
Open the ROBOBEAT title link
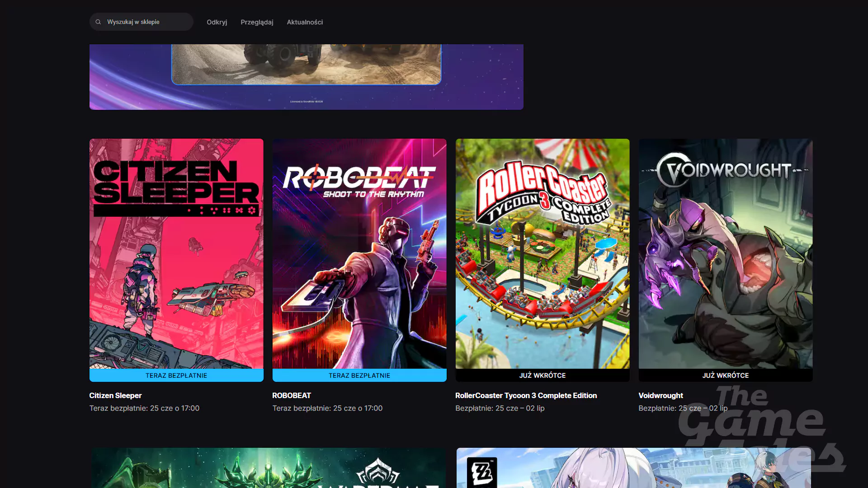pyautogui.click(x=292, y=395)
